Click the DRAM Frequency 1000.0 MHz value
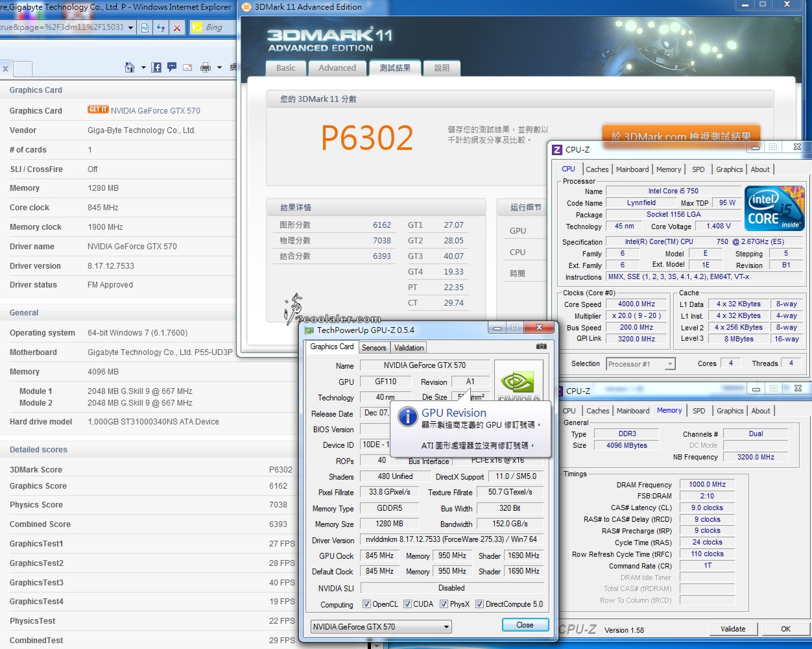 (707, 484)
